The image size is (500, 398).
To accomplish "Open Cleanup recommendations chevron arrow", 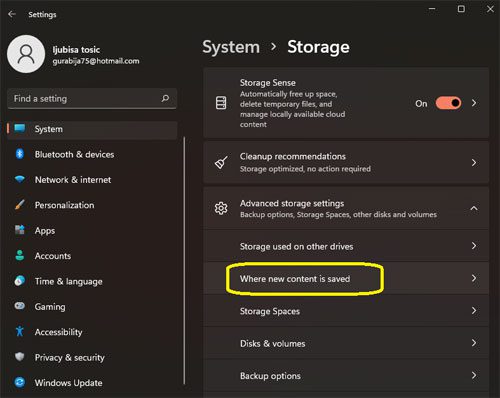I will point(474,163).
